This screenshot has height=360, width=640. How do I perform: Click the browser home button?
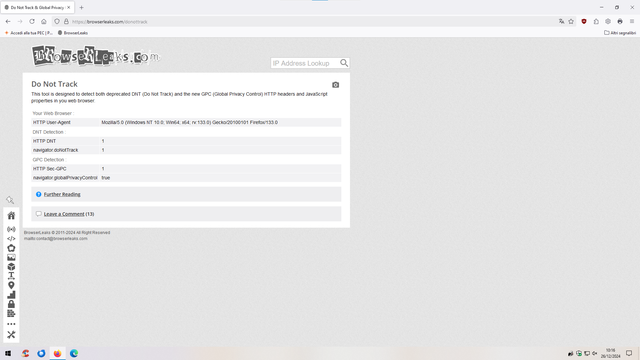(x=44, y=22)
